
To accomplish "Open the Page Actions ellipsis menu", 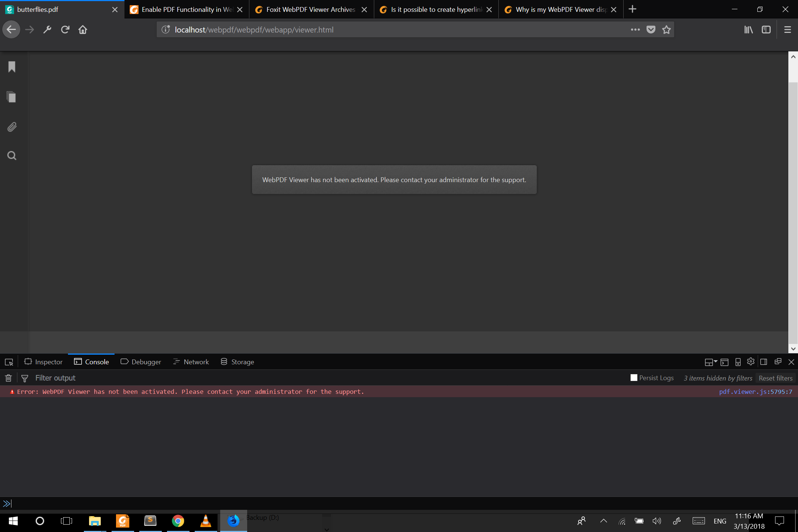I will click(x=635, y=30).
